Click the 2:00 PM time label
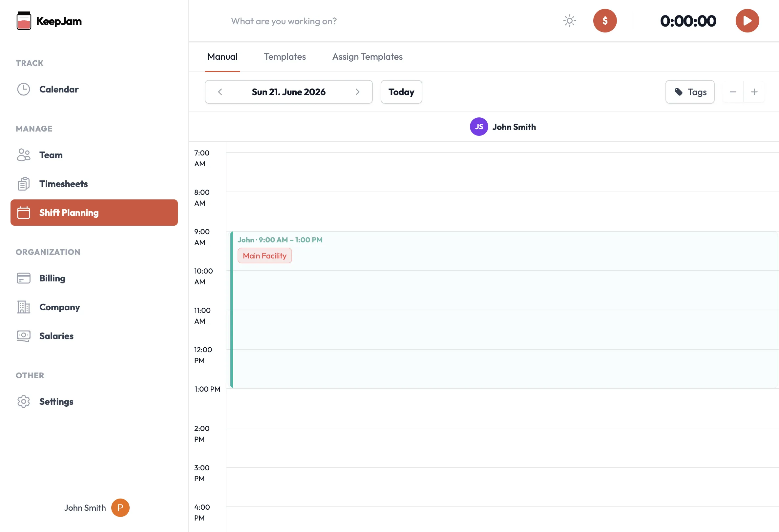Viewport: 779px width, 532px height. 201,434
